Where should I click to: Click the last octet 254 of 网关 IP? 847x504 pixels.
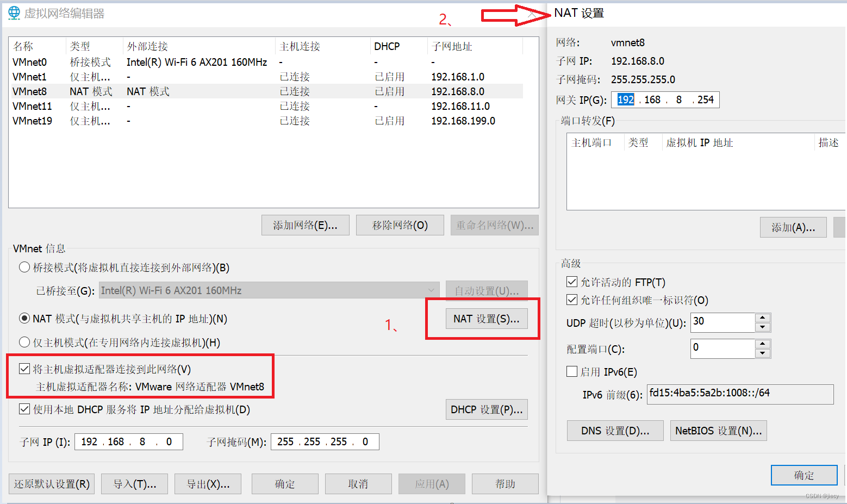(x=705, y=99)
